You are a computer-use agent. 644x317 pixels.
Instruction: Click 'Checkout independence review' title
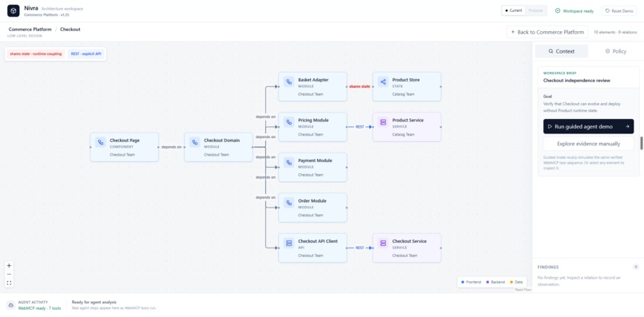577,81
